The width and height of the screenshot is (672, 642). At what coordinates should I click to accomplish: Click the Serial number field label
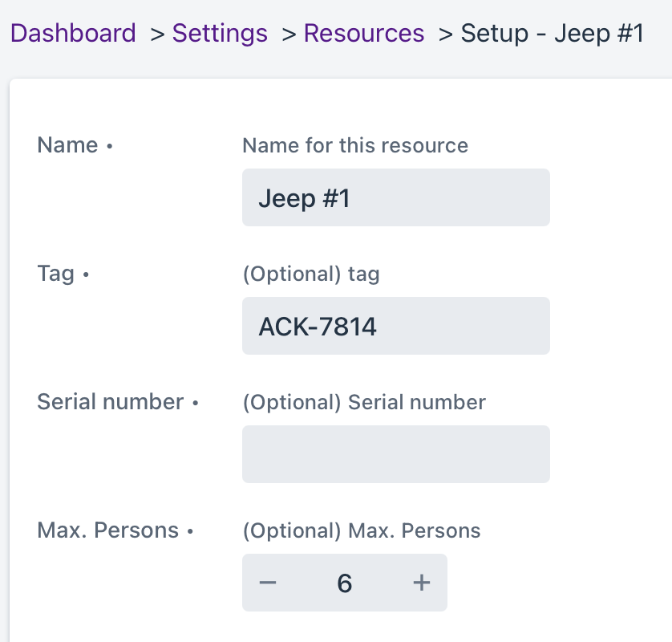(x=110, y=402)
